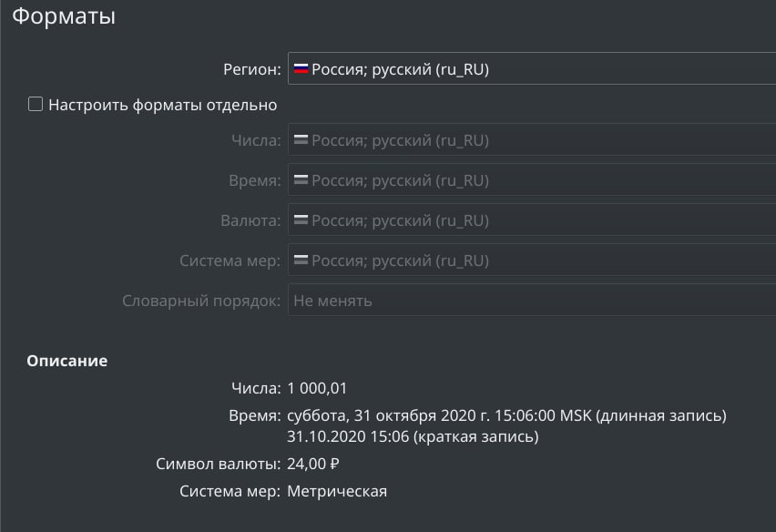776x532 pixels.
Task: Click the Настроить форматы отдельно label text
Action: pyautogui.click(x=162, y=105)
